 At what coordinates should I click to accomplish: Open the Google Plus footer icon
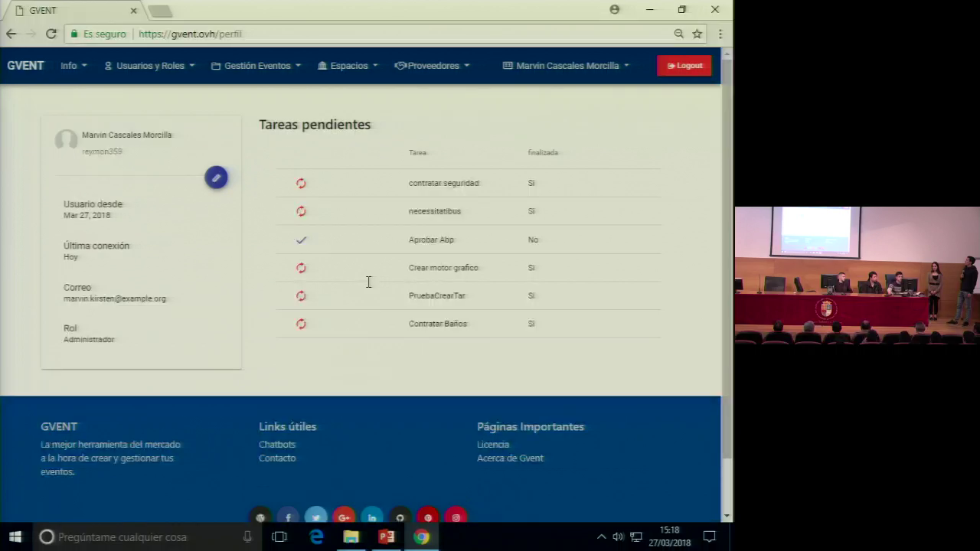(344, 517)
